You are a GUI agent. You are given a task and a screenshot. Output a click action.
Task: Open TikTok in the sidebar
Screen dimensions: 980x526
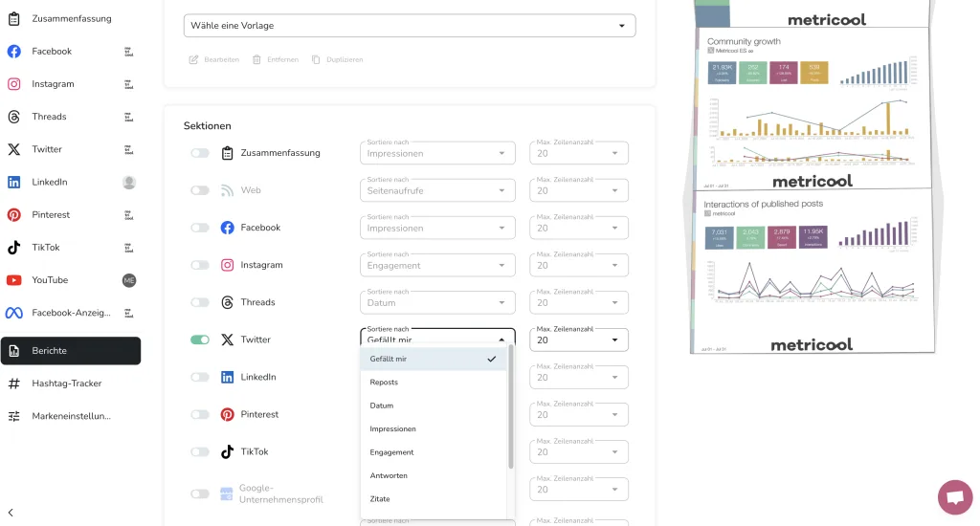point(46,248)
